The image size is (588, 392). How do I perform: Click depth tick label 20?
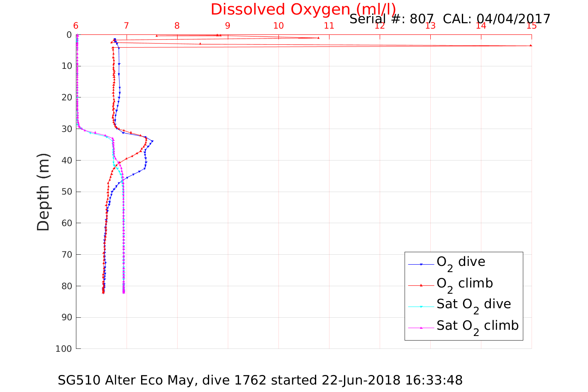click(x=67, y=97)
